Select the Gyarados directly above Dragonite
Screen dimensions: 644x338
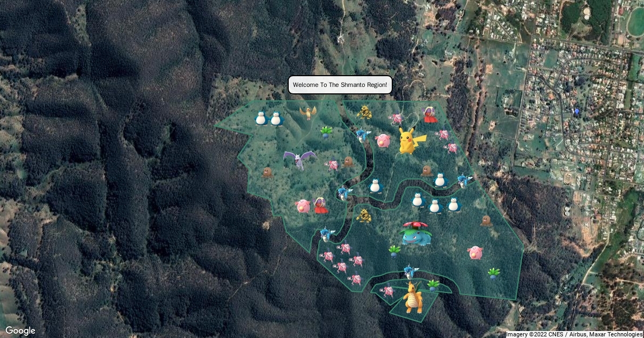pos(411,271)
